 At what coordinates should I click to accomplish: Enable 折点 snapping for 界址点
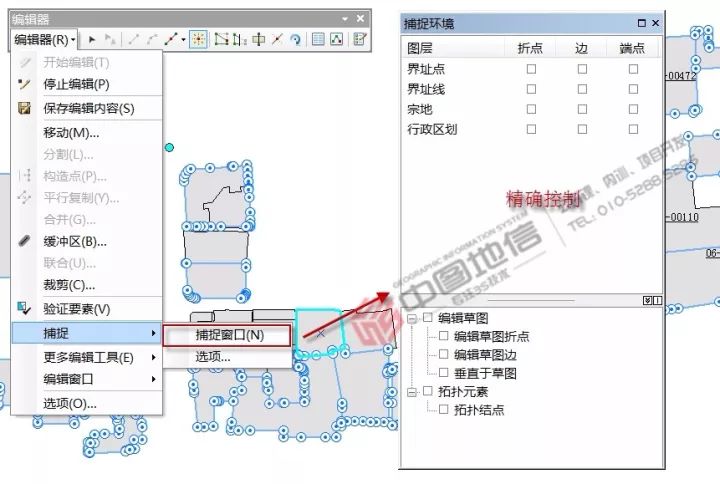(531, 69)
